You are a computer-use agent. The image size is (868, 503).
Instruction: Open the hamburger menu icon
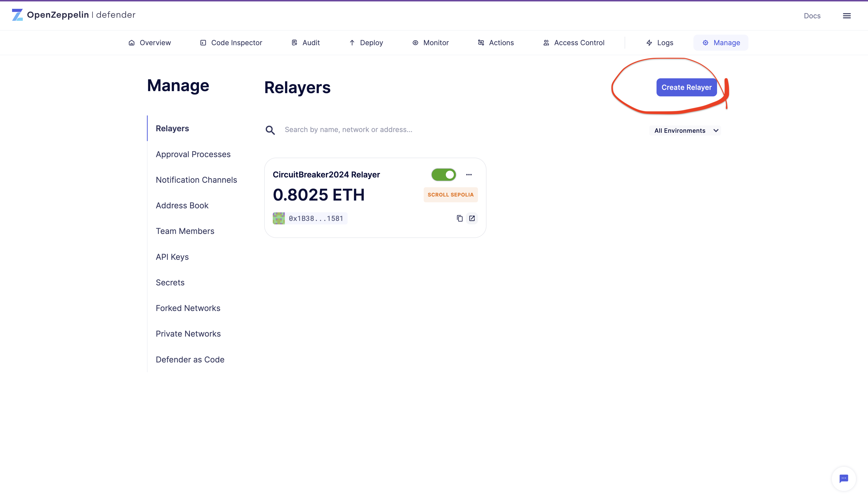pyautogui.click(x=847, y=16)
